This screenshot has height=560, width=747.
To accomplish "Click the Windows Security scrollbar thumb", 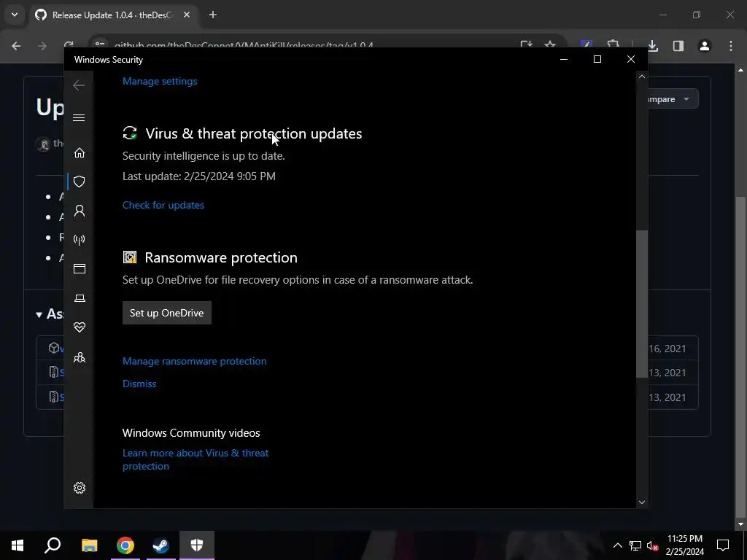I will coord(642,304).
